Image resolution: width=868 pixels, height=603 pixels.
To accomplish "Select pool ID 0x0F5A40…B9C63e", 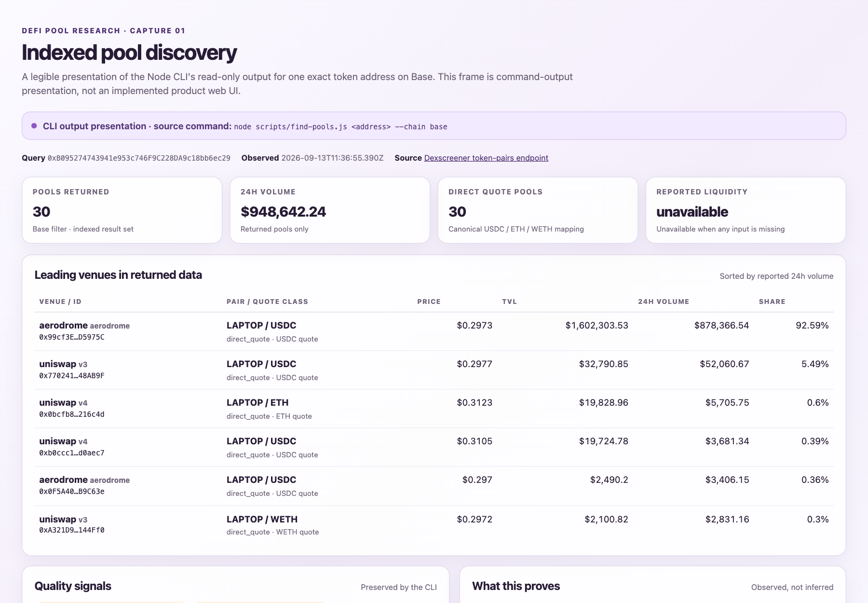I will [x=72, y=492].
